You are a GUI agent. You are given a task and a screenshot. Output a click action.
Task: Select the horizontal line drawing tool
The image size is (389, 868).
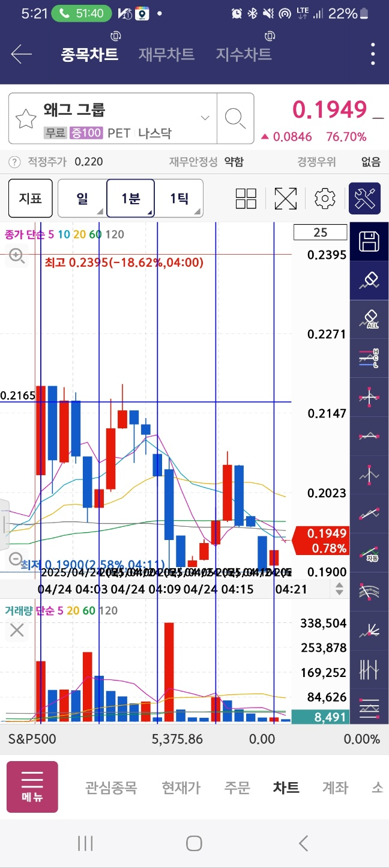pos(369,436)
